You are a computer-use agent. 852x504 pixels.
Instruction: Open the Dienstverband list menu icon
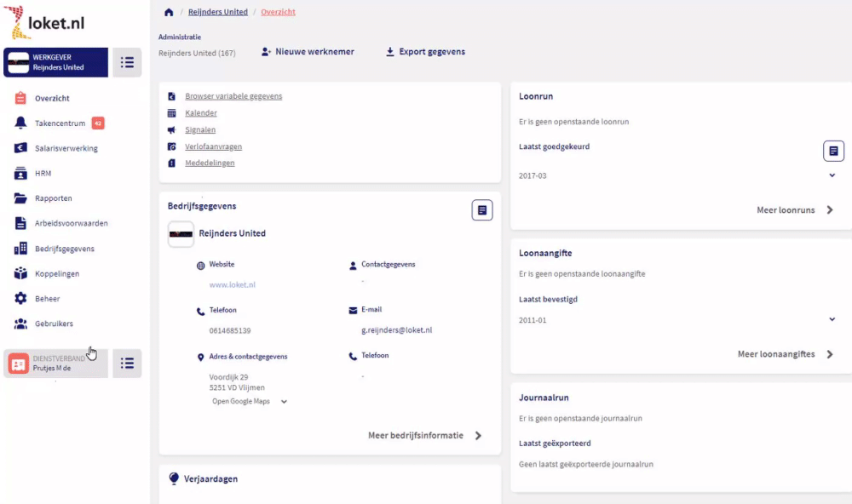(x=127, y=364)
